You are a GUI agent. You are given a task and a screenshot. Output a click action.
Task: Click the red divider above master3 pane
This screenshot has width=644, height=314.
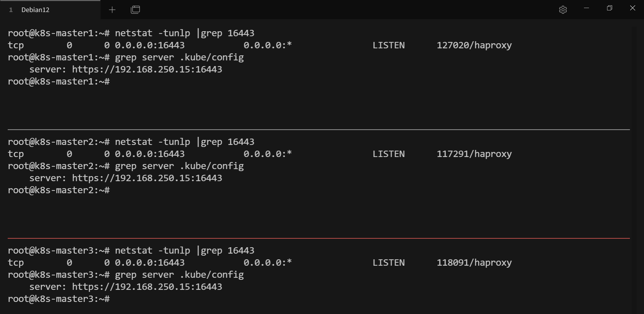tap(319, 238)
